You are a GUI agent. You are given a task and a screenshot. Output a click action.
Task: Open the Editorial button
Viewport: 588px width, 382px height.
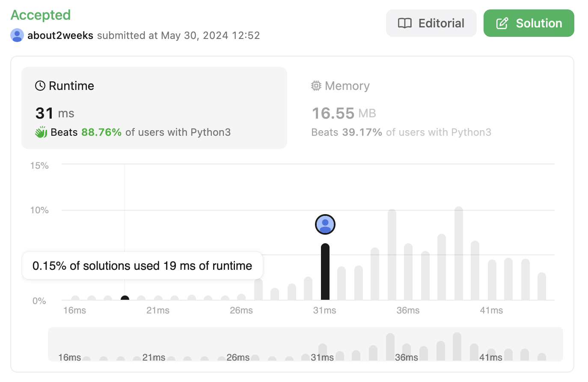431,23
